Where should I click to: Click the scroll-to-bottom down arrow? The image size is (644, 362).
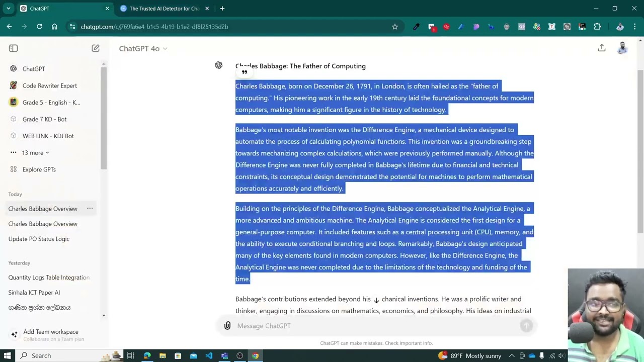[x=376, y=300]
